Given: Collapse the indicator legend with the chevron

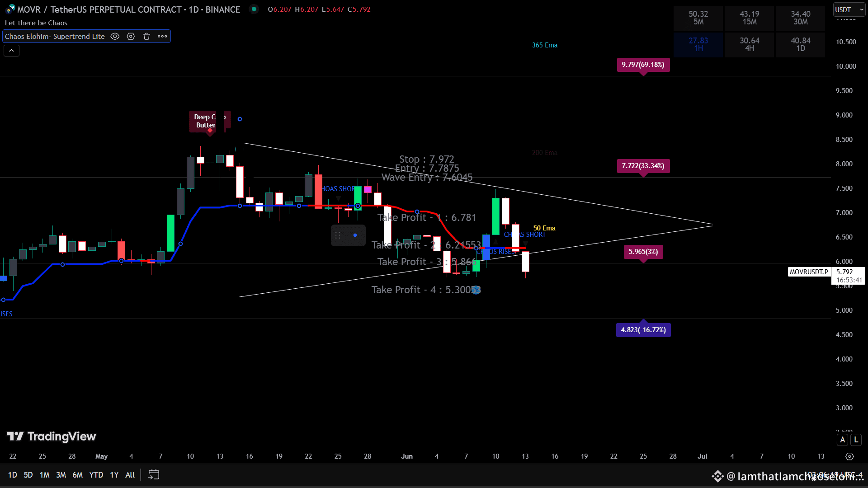Looking at the screenshot, I should pos(11,51).
